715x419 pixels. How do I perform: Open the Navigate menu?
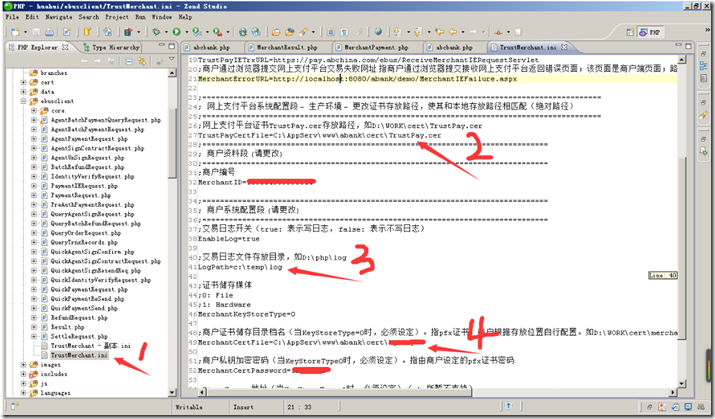coord(59,17)
